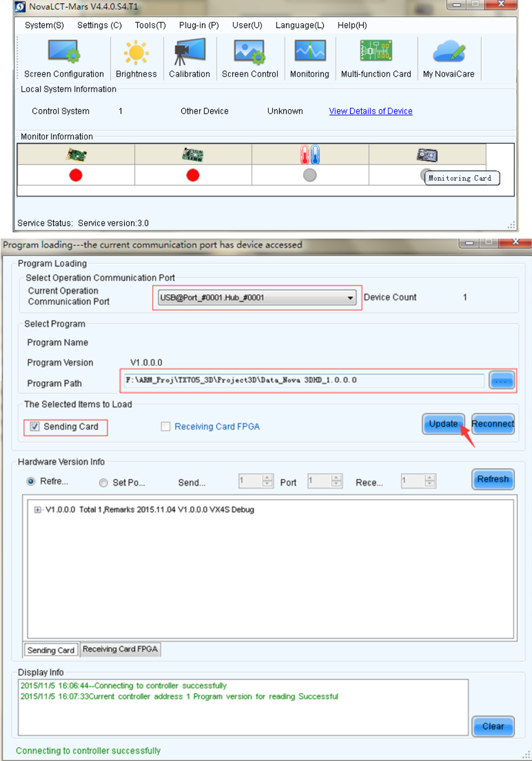Select the Refre... radio button
Viewport: 532px width, 761px height.
(x=31, y=482)
